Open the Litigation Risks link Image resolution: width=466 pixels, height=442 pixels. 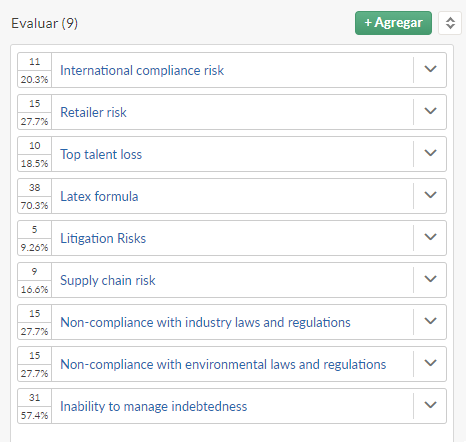click(103, 238)
